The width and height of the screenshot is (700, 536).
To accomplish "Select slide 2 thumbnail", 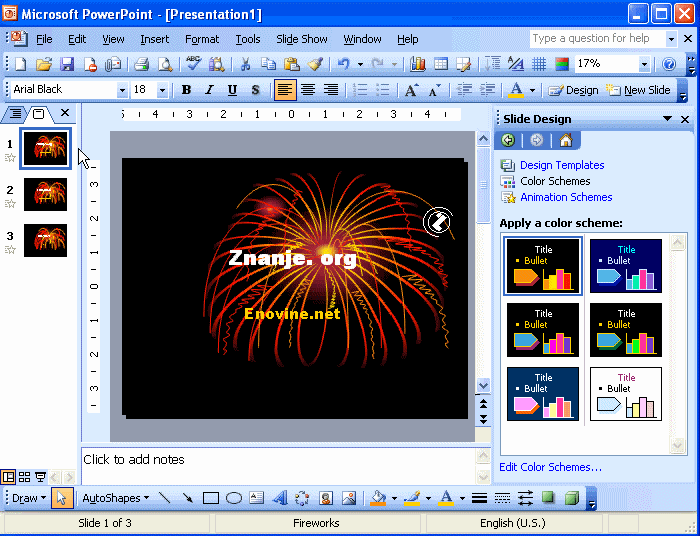I will pos(45,195).
